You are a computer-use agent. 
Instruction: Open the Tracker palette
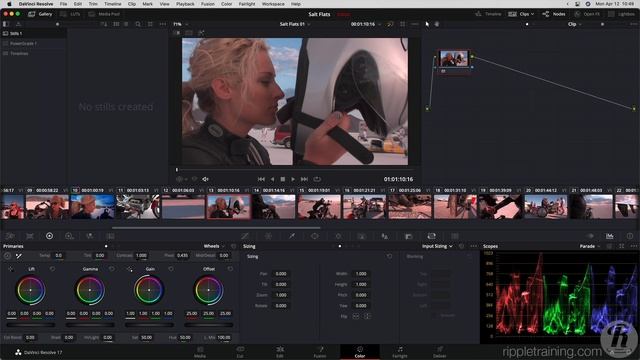click(338, 236)
